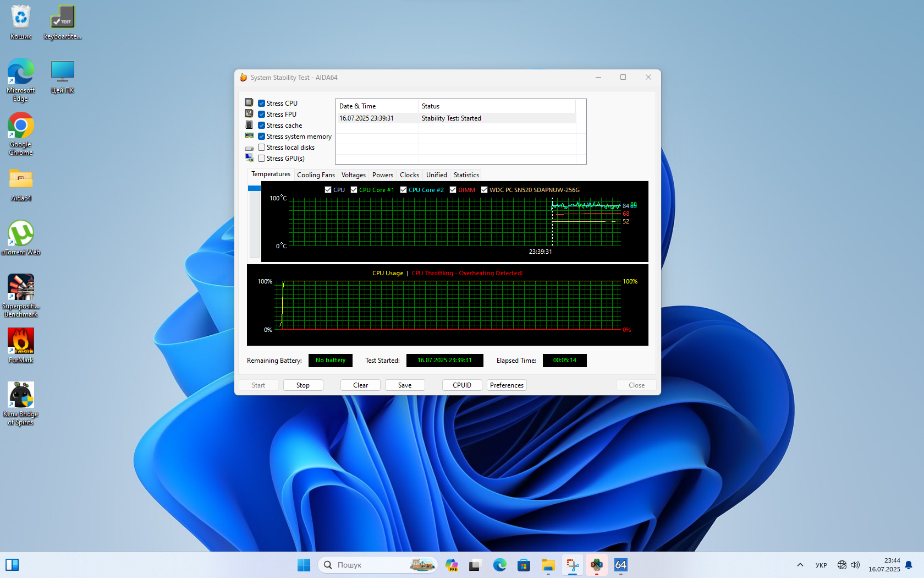
Task: Switch to the Cooling Fans tab
Action: [316, 175]
